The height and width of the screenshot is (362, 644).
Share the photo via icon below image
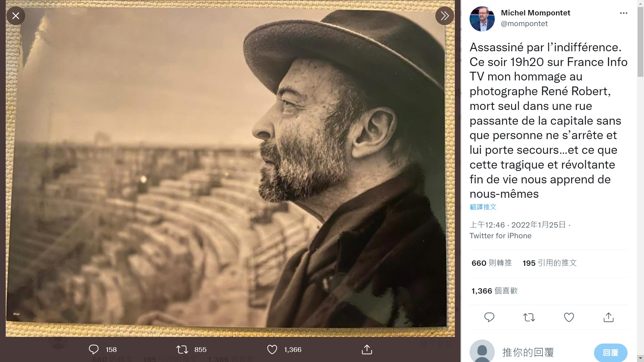(x=367, y=350)
